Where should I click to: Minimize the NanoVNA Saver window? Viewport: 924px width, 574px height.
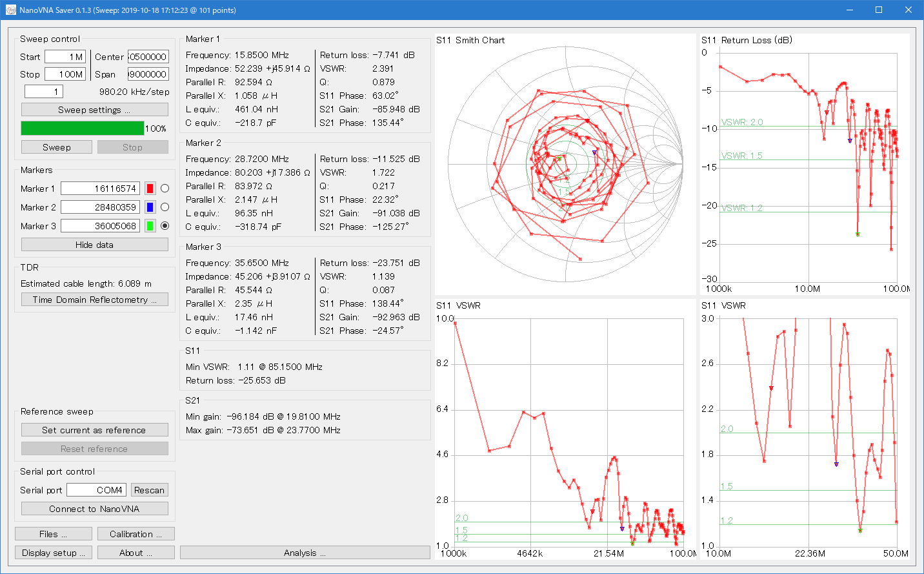[x=849, y=10]
